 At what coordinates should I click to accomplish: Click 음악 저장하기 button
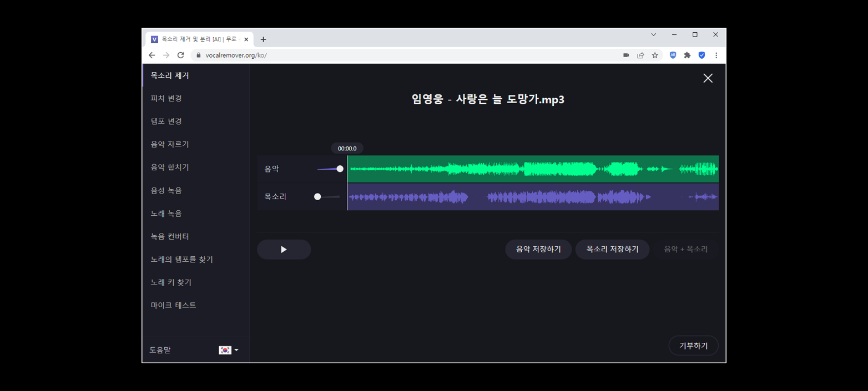coord(538,250)
